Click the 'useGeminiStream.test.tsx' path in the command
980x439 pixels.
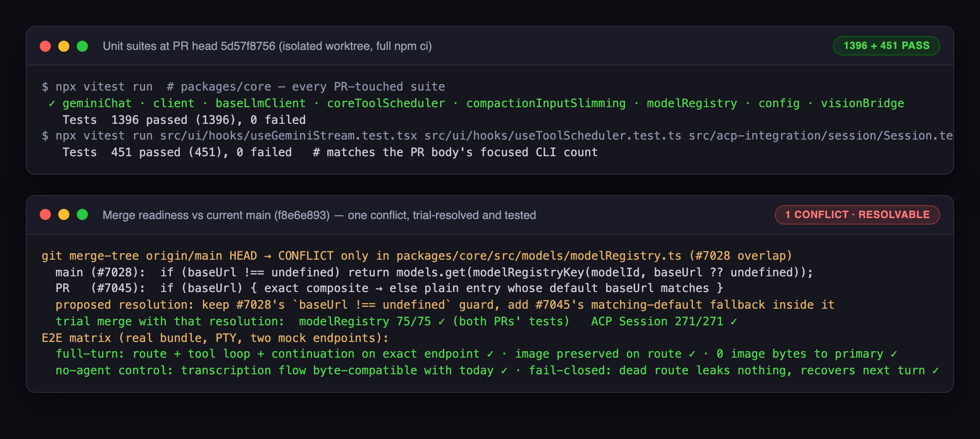[x=289, y=136]
